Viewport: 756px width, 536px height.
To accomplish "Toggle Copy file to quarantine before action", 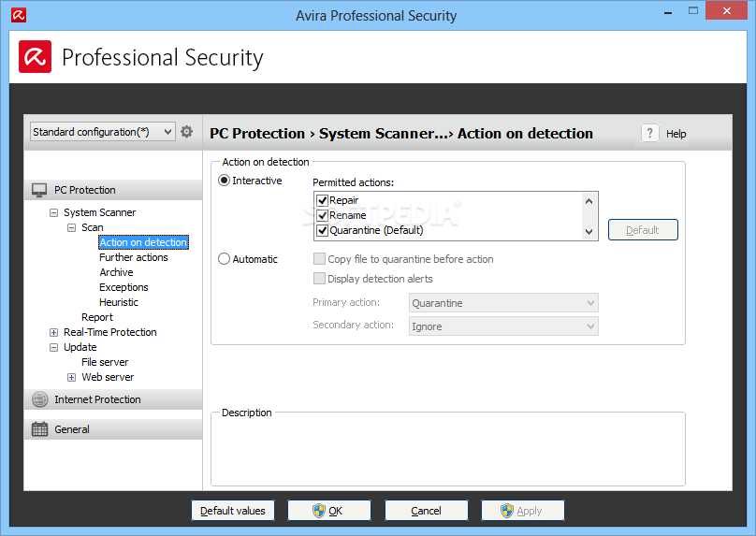I will (319, 259).
